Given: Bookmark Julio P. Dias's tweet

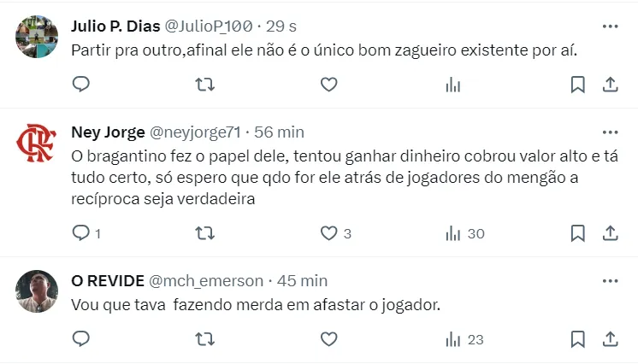Looking at the screenshot, I should [x=577, y=84].
